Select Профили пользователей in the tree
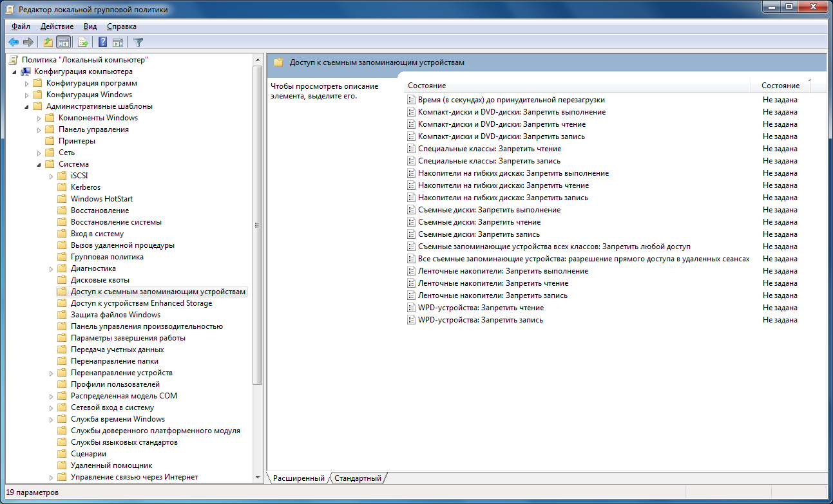This screenshot has width=833, height=504. tap(115, 384)
